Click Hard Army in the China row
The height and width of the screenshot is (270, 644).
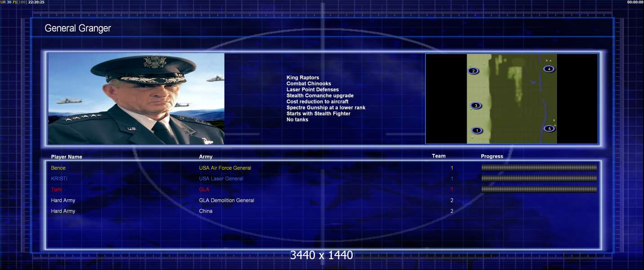click(x=63, y=211)
